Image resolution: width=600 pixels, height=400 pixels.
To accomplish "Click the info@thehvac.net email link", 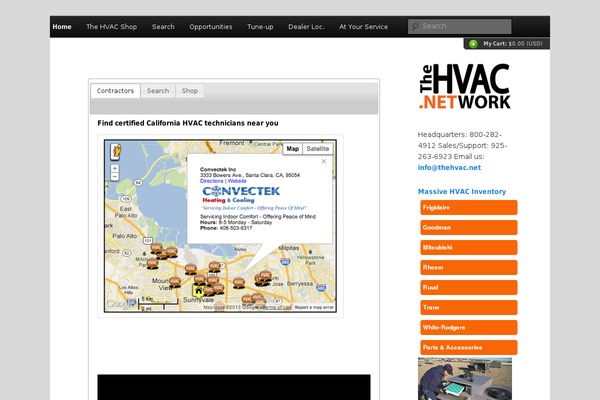I will [449, 167].
